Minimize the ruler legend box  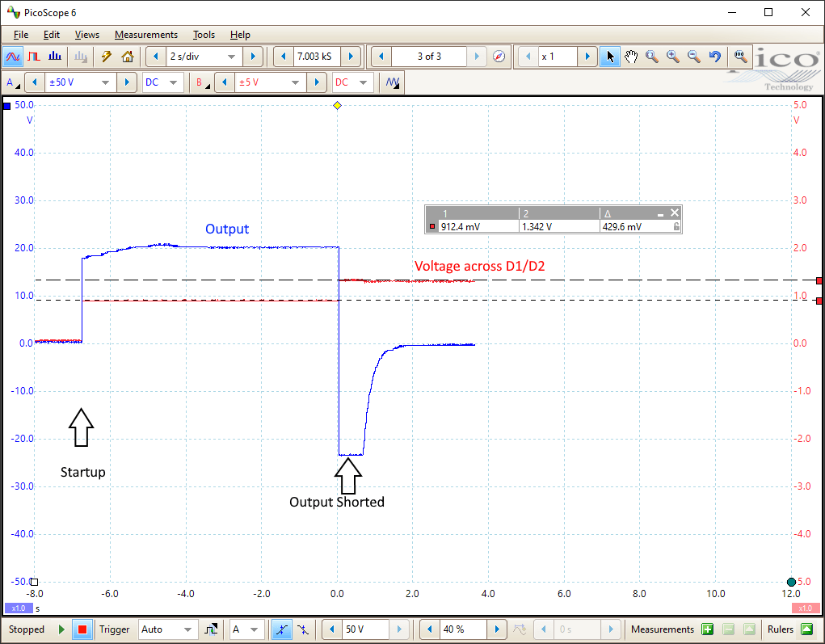tap(660, 213)
